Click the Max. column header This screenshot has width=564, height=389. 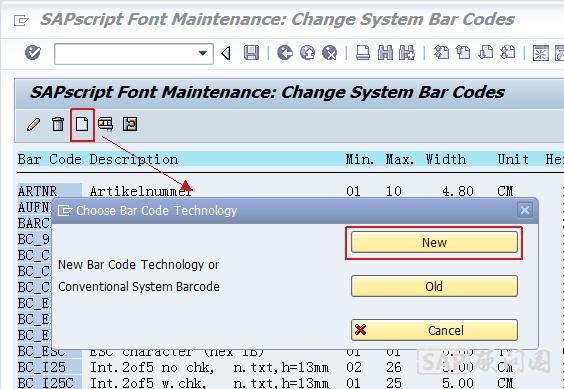[x=400, y=159]
